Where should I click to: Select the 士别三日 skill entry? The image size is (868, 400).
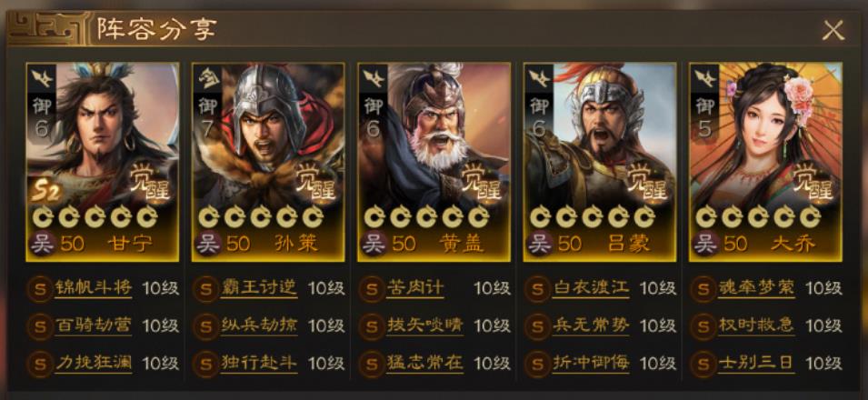click(x=756, y=364)
